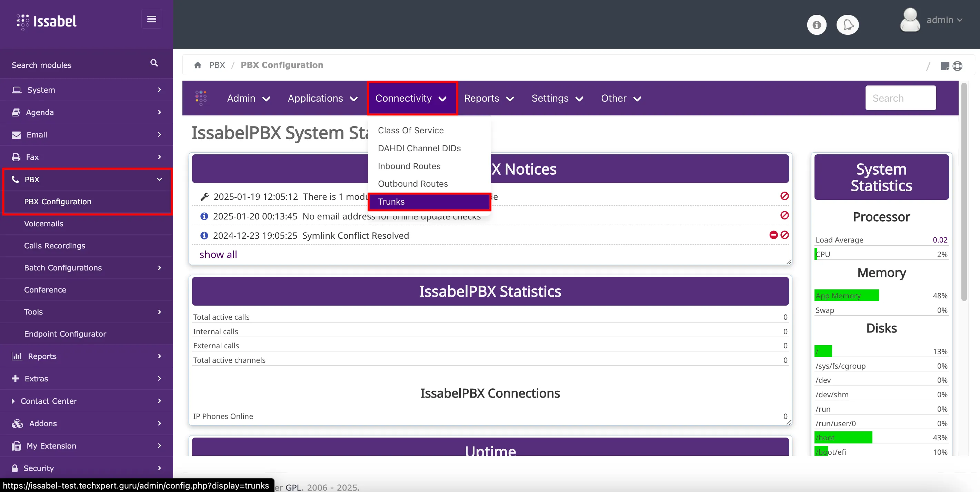Click the help lifebuoy icon
This screenshot has width=980, height=492.
[958, 66]
